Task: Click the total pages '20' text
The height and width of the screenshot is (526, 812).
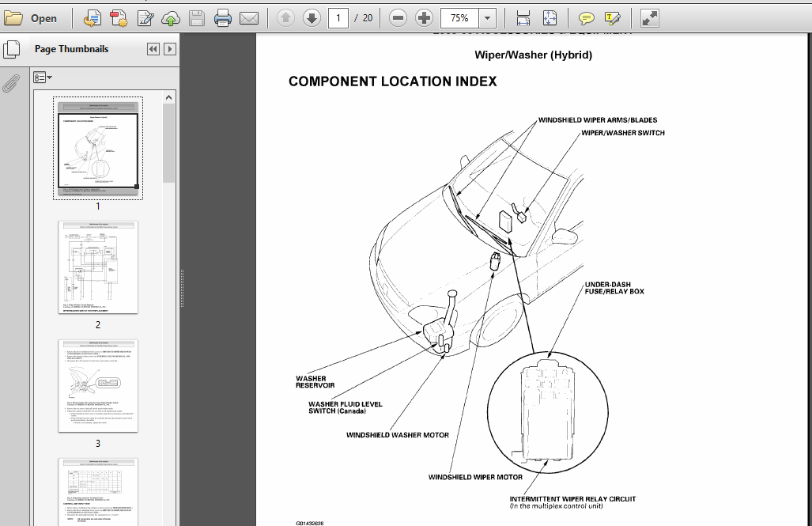Action: click(368, 19)
